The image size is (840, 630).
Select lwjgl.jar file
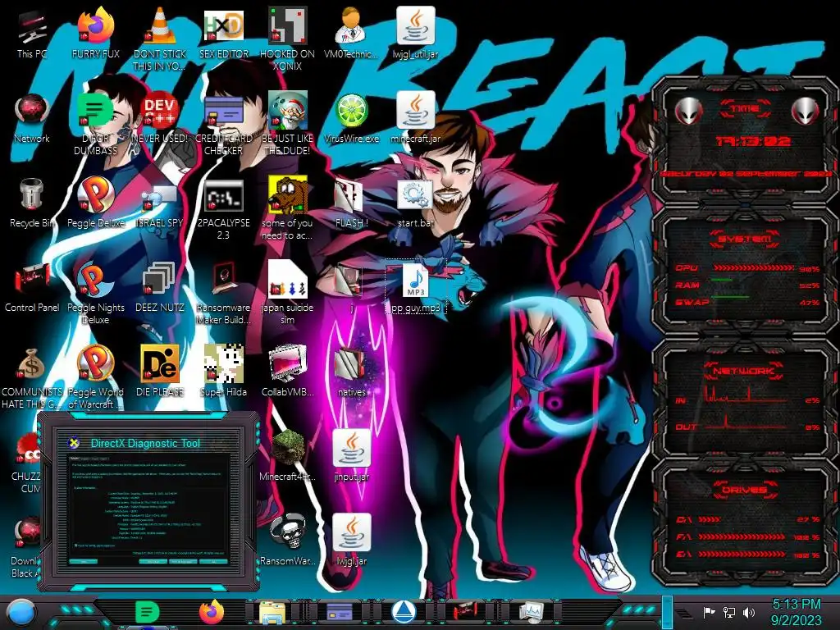pyautogui.click(x=351, y=541)
